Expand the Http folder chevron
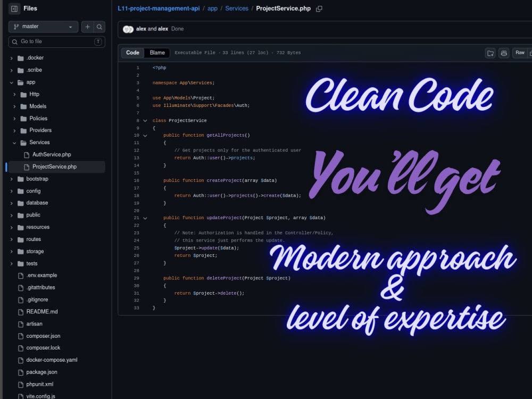 (14, 94)
